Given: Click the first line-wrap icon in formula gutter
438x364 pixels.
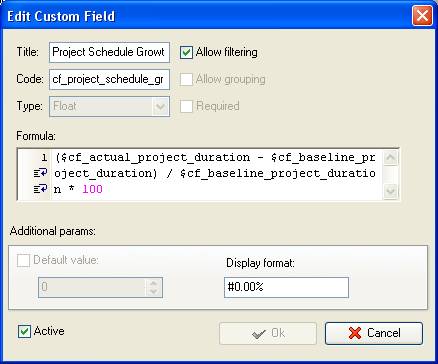Looking at the screenshot, I should 40,173.
